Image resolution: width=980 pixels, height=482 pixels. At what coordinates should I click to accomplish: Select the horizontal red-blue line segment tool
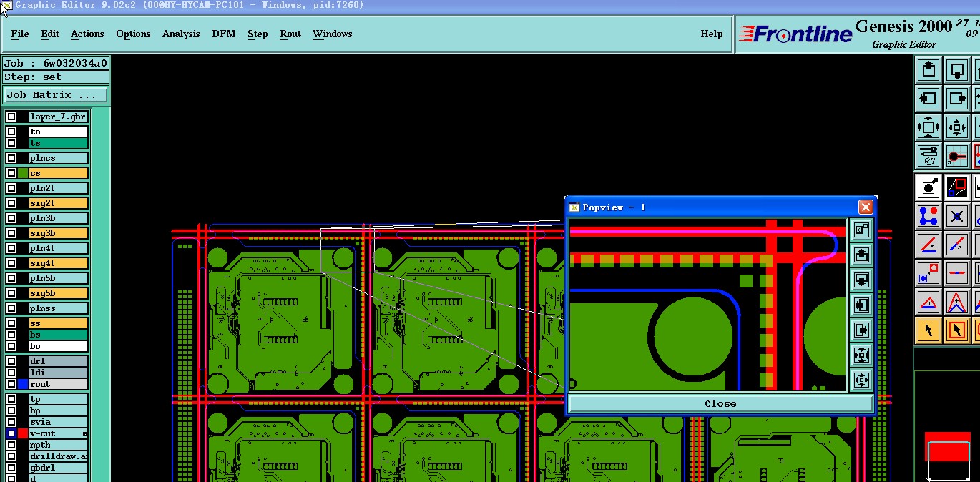tap(957, 272)
